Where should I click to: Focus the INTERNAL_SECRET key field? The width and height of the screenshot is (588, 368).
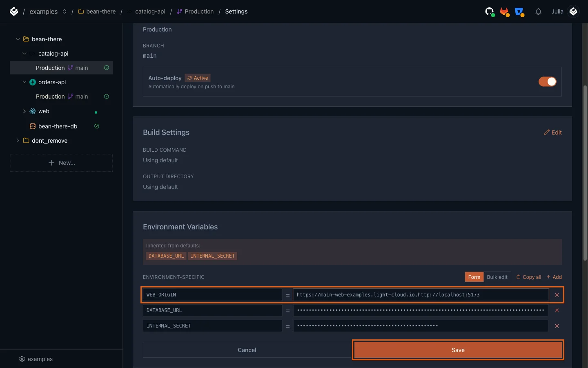[x=212, y=326]
